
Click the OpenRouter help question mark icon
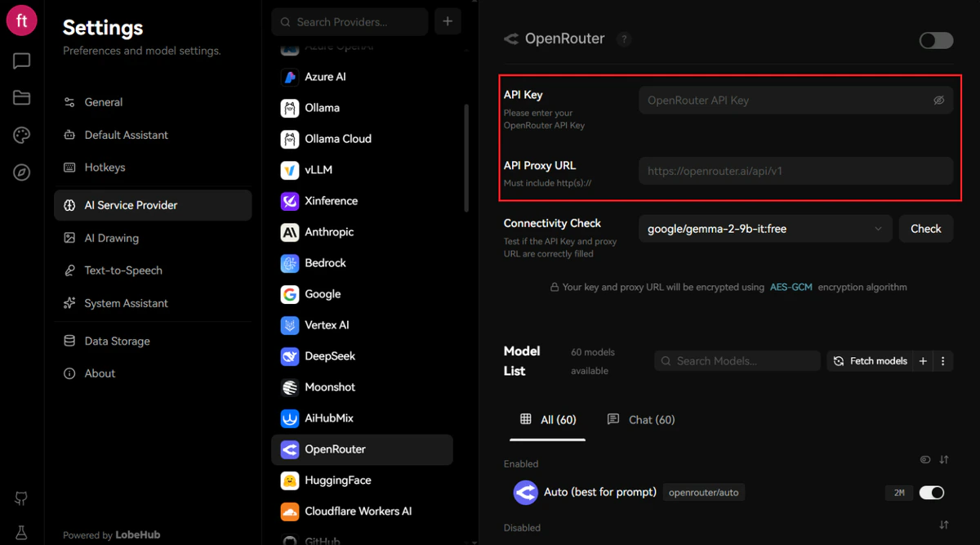[x=624, y=39]
